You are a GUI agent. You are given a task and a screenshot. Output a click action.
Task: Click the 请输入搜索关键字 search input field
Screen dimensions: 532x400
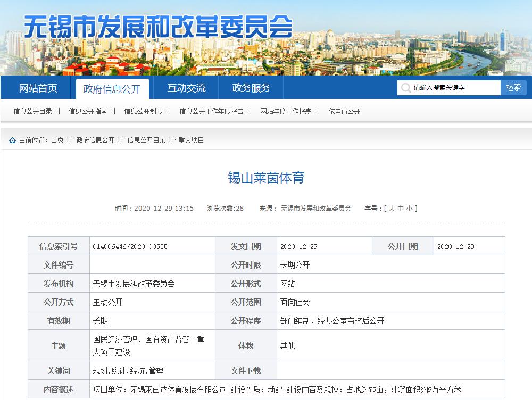click(x=452, y=87)
